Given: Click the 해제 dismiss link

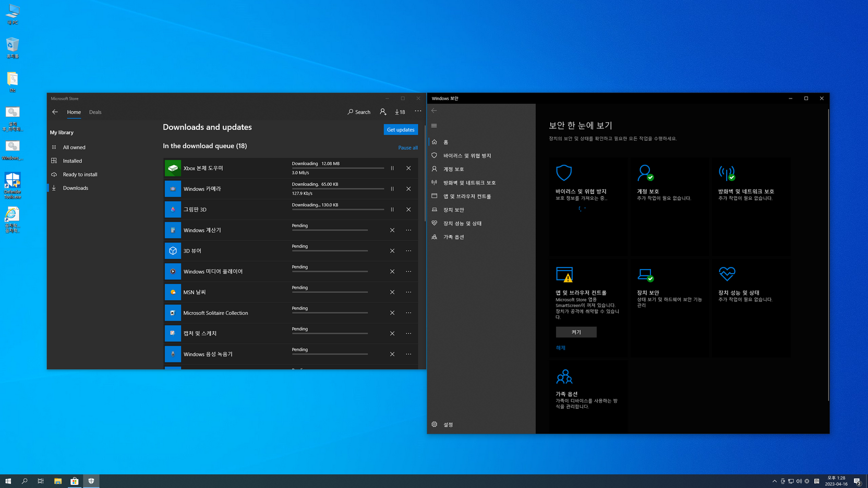Looking at the screenshot, I should tap(561, 348).
